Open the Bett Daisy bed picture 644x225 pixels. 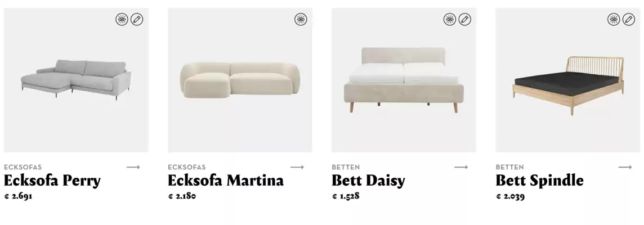click(404, 80)
